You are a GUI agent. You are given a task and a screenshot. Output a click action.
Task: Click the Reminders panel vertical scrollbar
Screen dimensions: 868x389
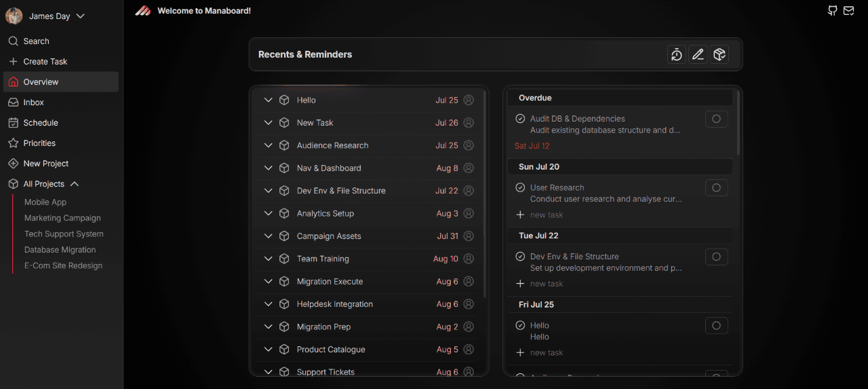[x=738, y=122]
